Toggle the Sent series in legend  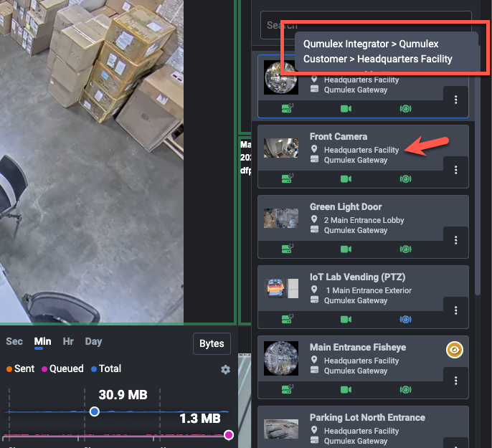[20, 368]
